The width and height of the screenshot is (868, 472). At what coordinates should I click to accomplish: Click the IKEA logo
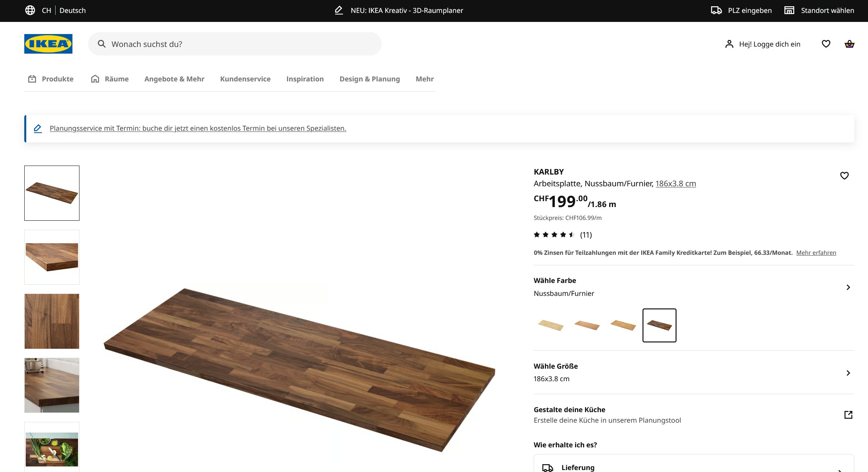tap(48, 44)
